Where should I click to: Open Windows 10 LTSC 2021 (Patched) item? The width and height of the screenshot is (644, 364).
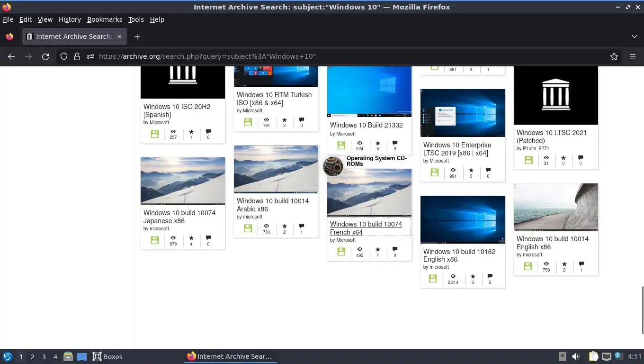pos(551,136)
